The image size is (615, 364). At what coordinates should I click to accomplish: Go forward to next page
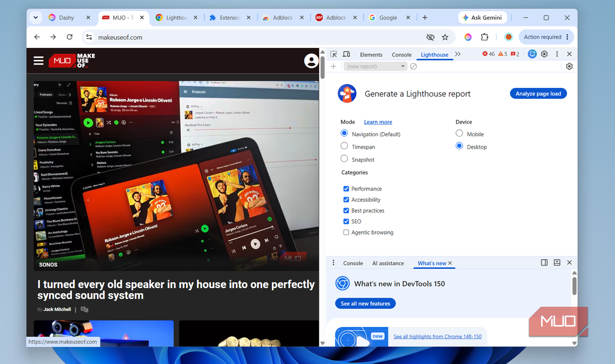tap(53, 37)
